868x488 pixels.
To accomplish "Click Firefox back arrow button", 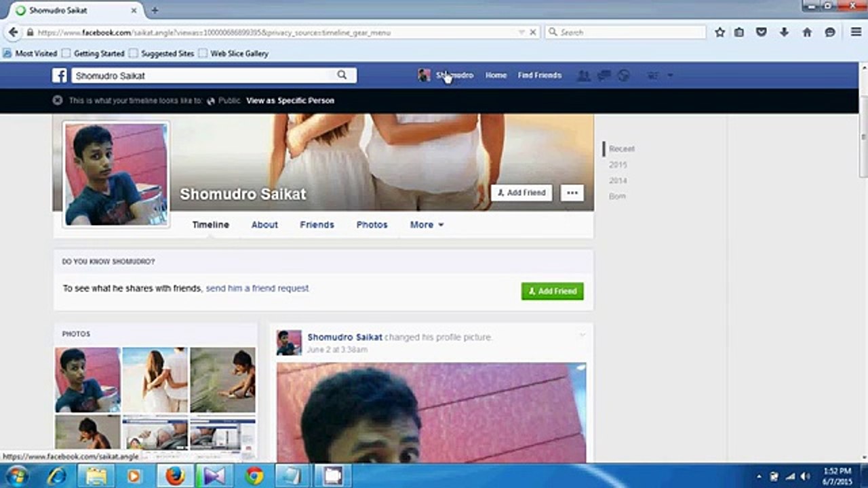I will (13, 32).
